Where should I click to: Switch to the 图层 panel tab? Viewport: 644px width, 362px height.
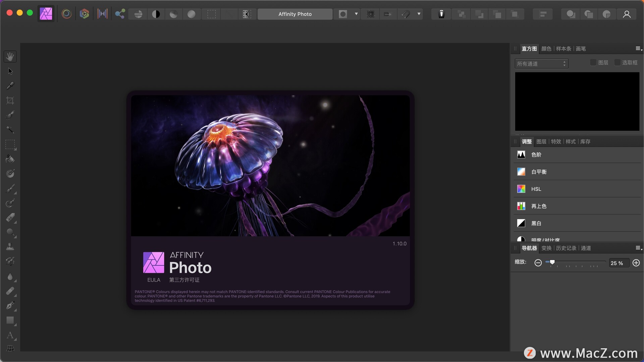pyautogui.click(x=541, y=142)
